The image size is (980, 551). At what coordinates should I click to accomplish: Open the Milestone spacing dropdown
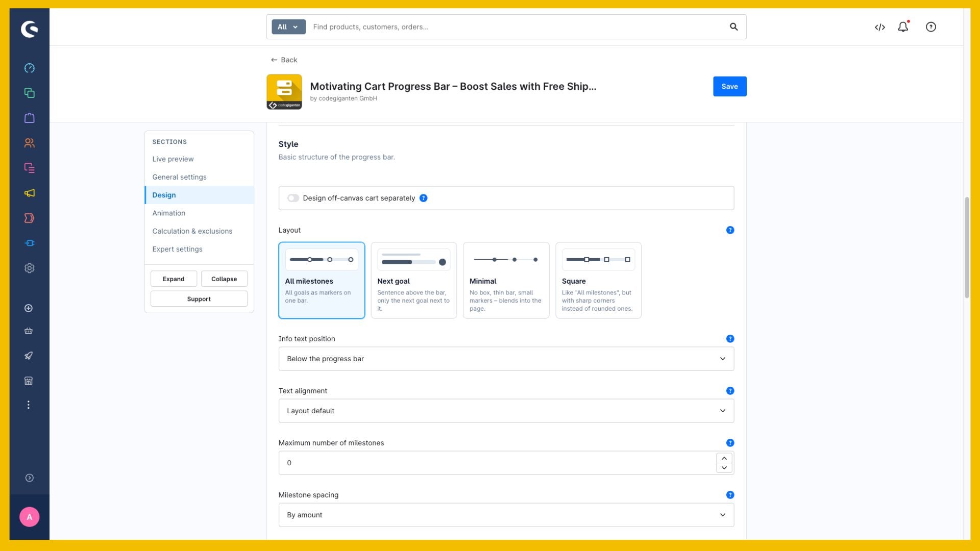pos(506,515)
